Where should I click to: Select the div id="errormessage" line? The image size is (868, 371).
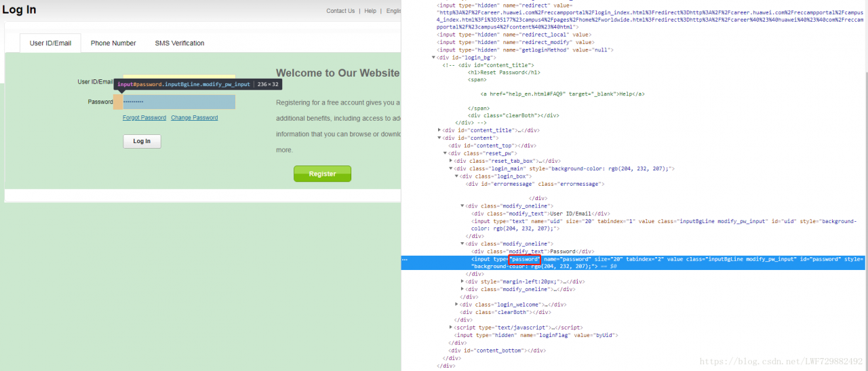tap(535, 183)
